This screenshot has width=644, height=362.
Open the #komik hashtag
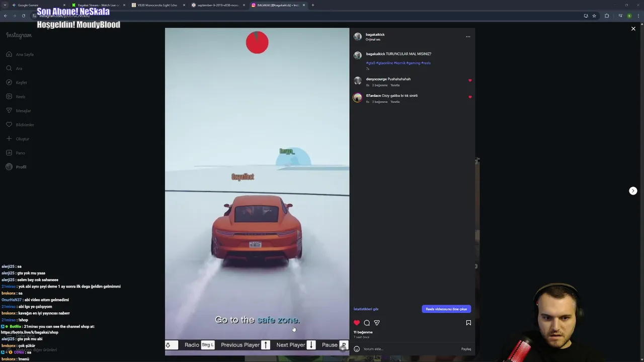pyautogui.click(x=399, y=63)
